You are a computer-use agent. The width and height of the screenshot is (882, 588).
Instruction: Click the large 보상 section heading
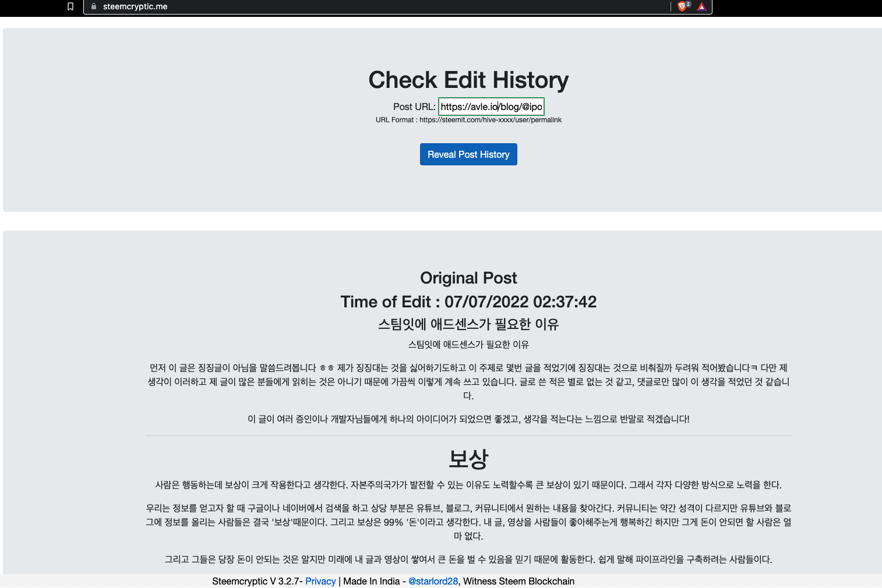point(468,459)
